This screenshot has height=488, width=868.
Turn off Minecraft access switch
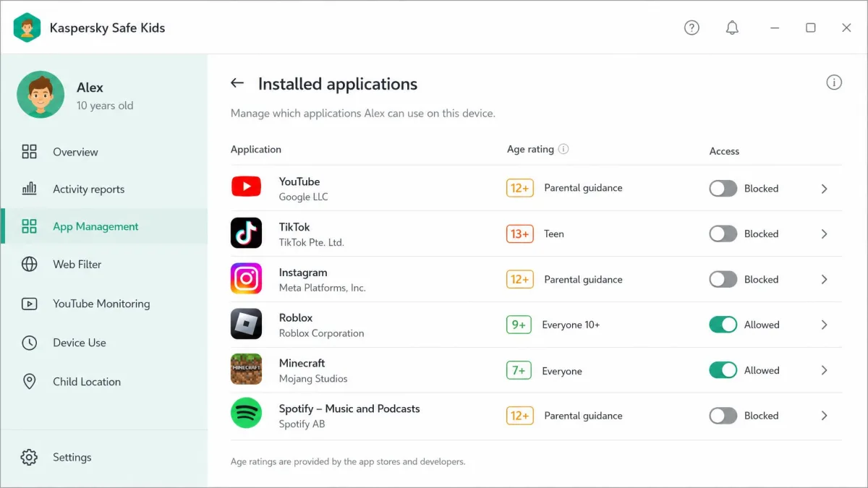point(723,370)
